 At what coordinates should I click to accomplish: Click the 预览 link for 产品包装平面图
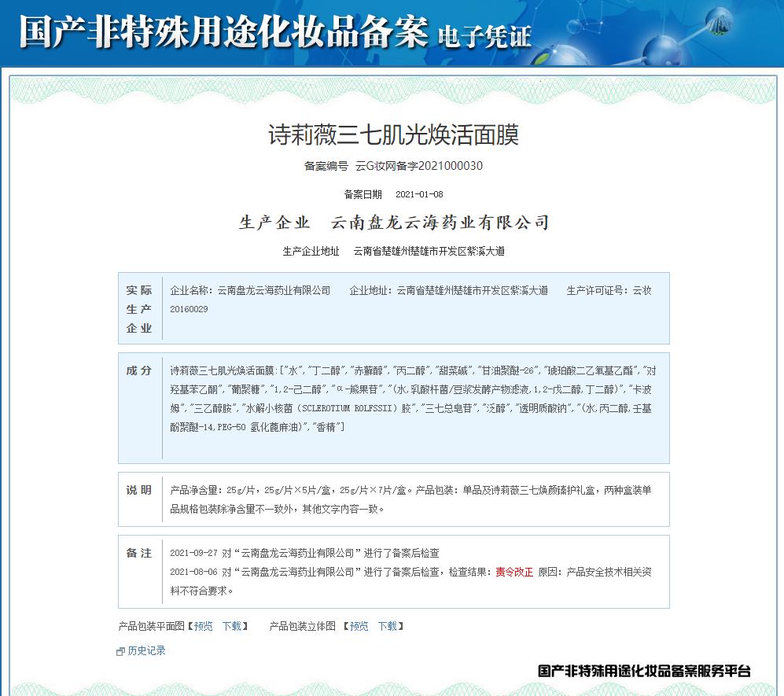[202, 627]
